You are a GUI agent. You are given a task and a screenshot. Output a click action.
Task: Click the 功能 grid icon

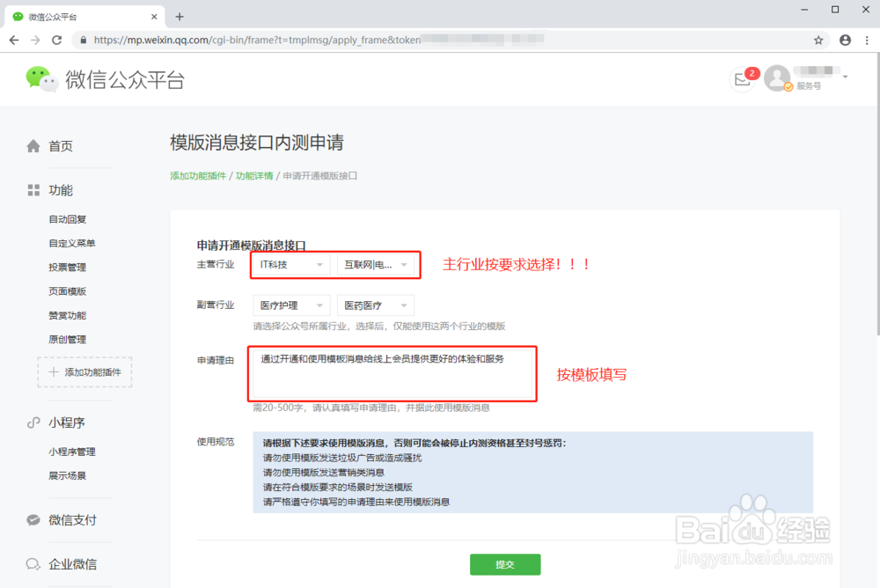coord(33,190)
